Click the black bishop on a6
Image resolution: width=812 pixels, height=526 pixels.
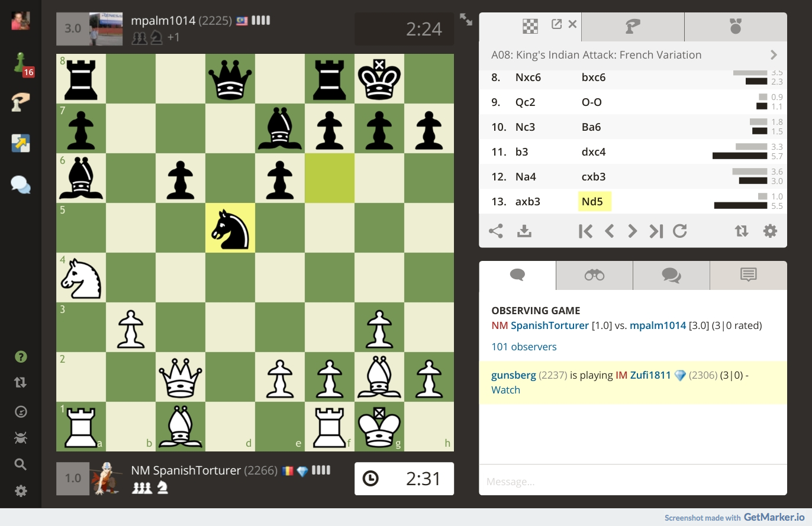pos(81,179)
